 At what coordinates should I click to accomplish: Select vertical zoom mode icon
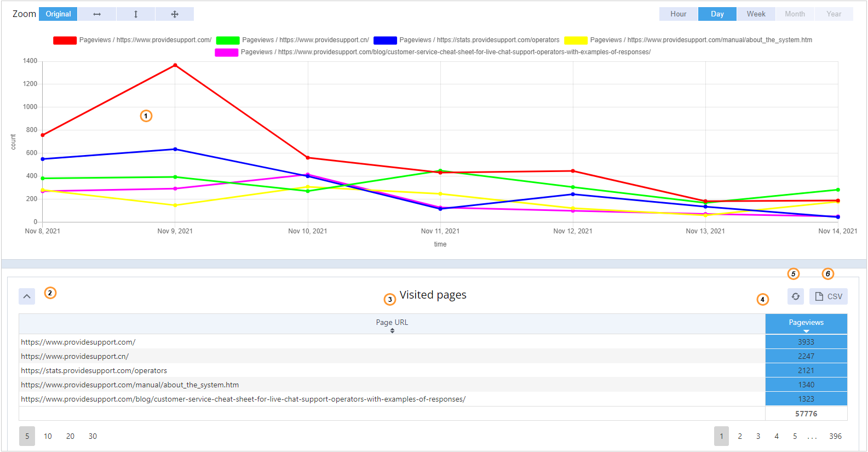(136, 14)
